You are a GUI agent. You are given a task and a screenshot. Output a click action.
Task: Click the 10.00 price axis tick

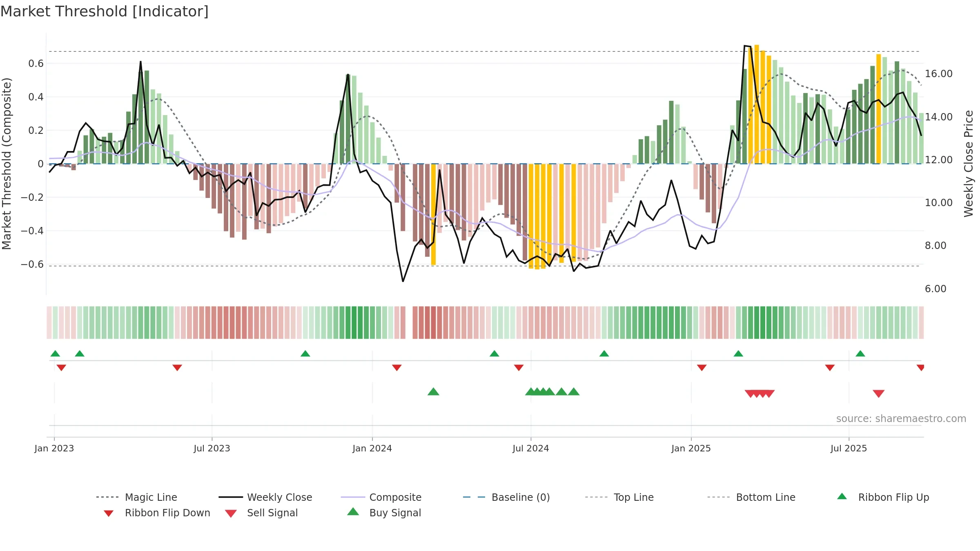(x=939, y=202)
